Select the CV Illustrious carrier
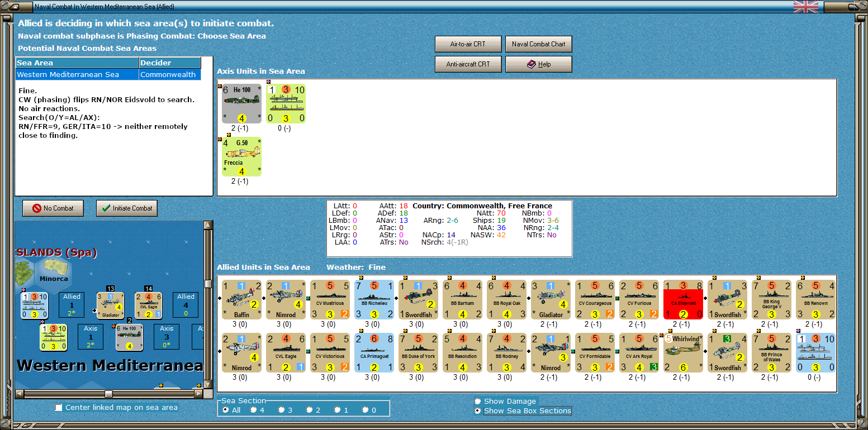 (x=330, y=299)
